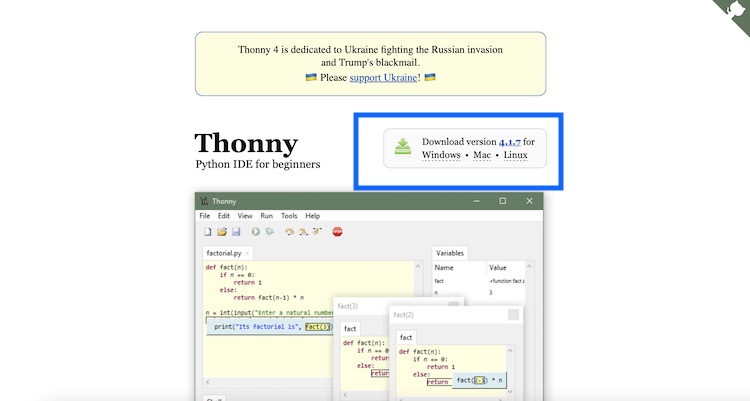Click the Step into debugger icon

click(303, 232)
